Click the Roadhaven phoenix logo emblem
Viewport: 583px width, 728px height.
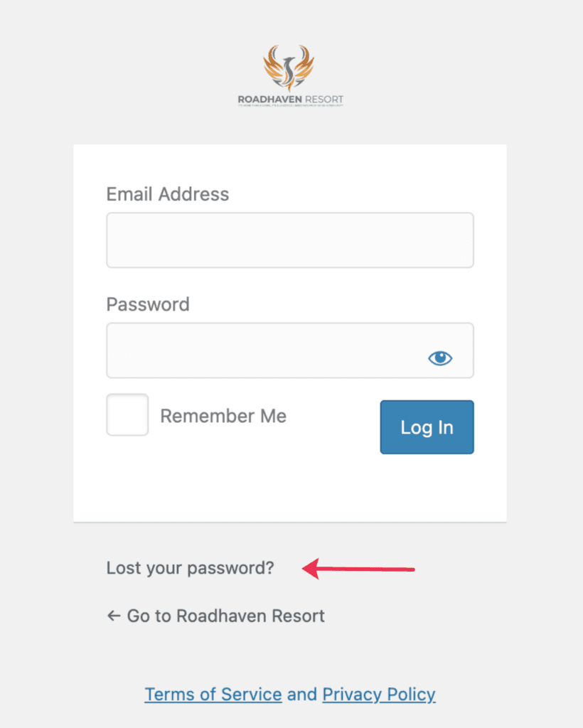tap(289, 68)
